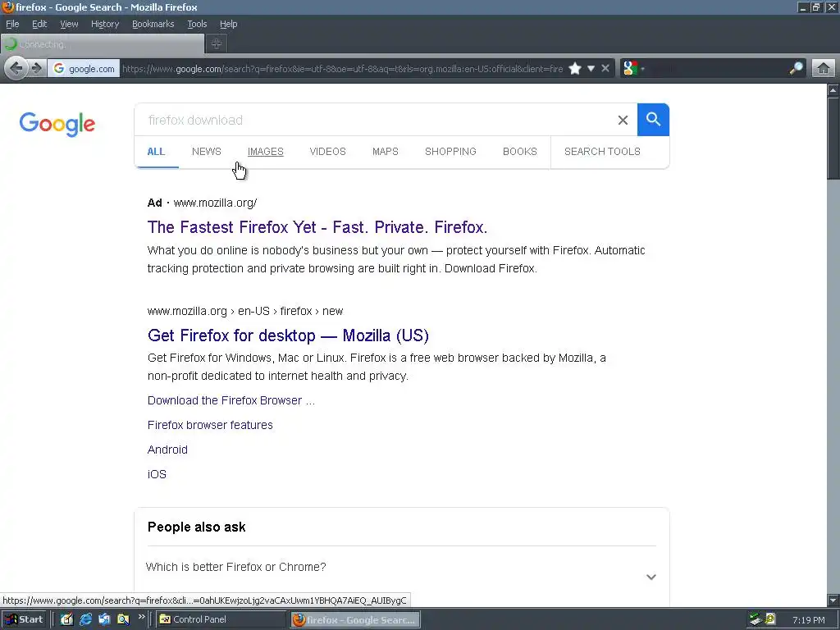Open the Android sitelink
The width and height of the screenshot is (840, 630).
167,450
